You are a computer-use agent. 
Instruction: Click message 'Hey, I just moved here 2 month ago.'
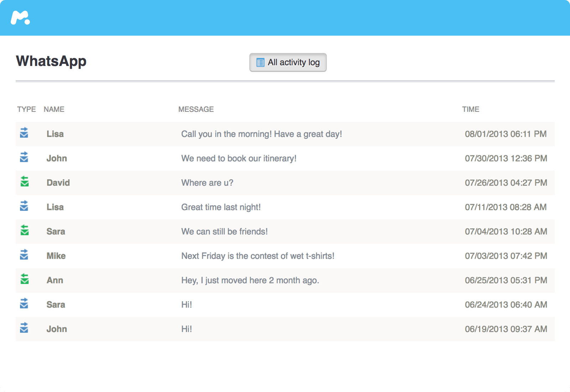pos(250,280)
